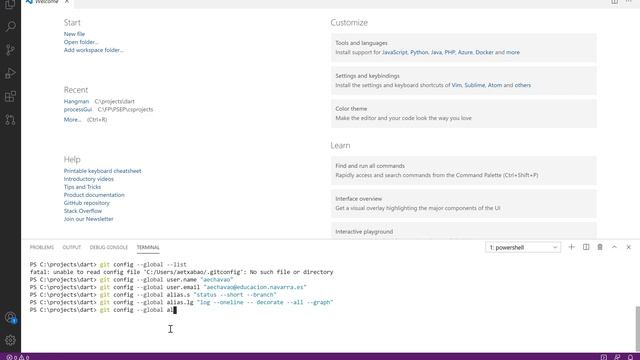Click the others keybindings link
The width and height of the screenshot is (640, 360).
(x=523, y=85)
